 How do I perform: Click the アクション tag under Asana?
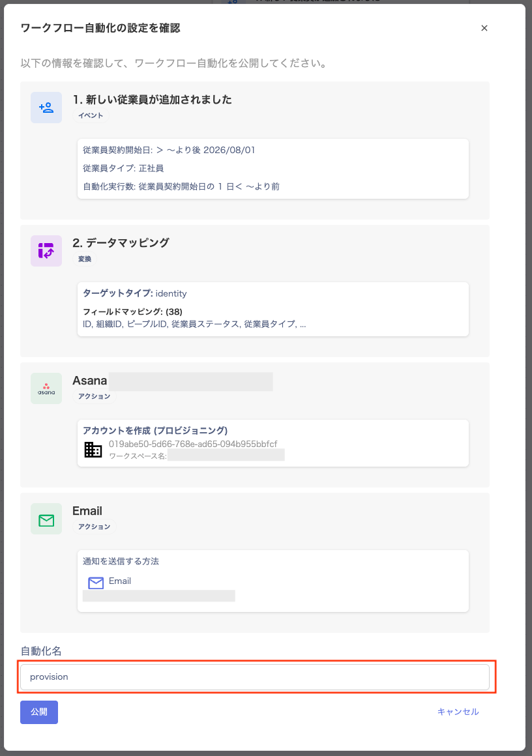tap(95, 396)
